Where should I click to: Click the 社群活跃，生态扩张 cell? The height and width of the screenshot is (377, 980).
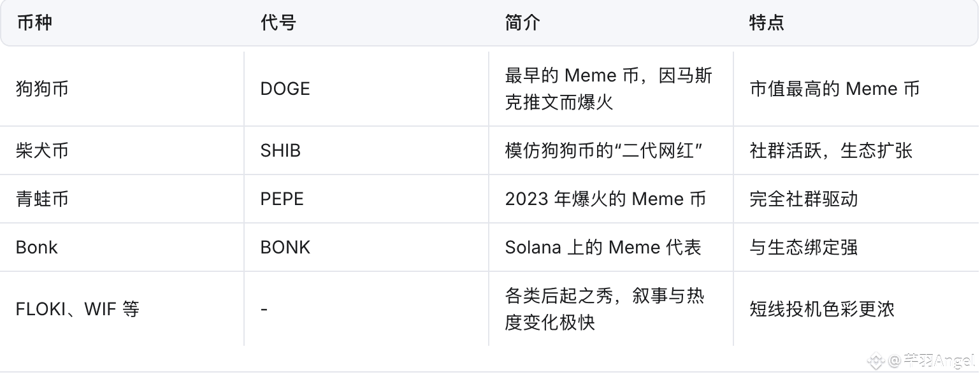coord(831,150)
